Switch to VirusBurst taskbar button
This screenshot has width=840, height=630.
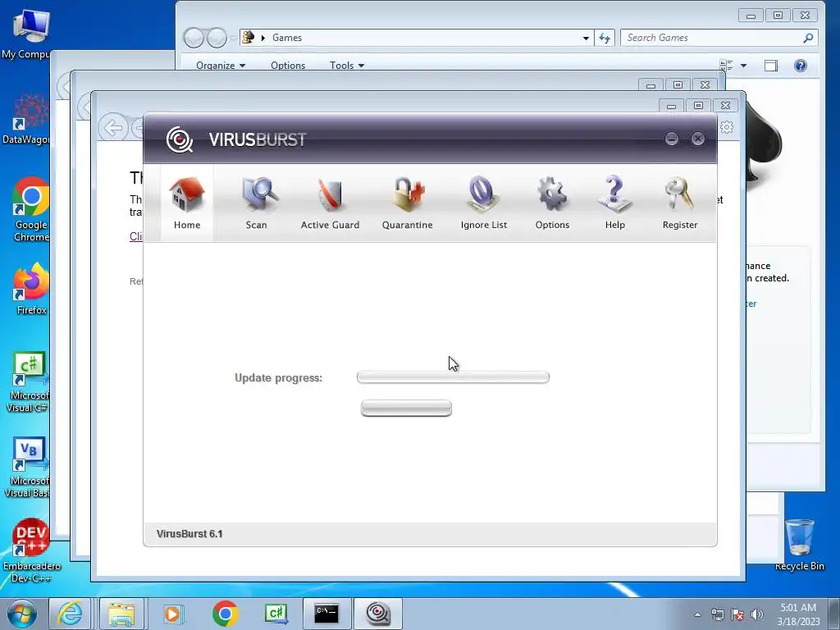click(377, 614)
